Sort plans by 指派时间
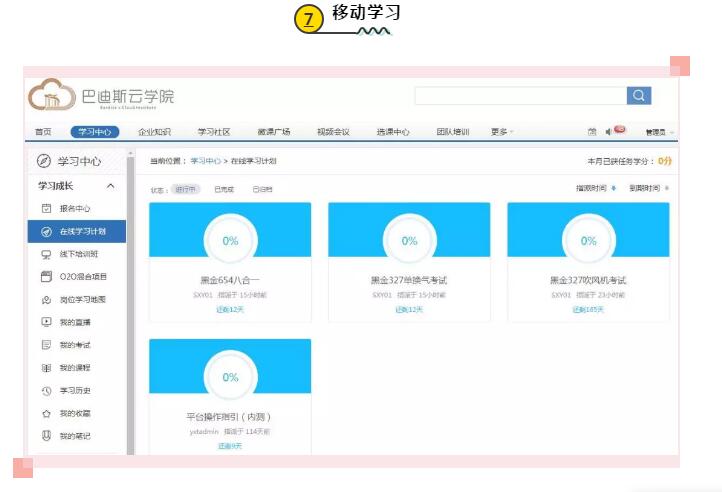 (x=594, y=188)
